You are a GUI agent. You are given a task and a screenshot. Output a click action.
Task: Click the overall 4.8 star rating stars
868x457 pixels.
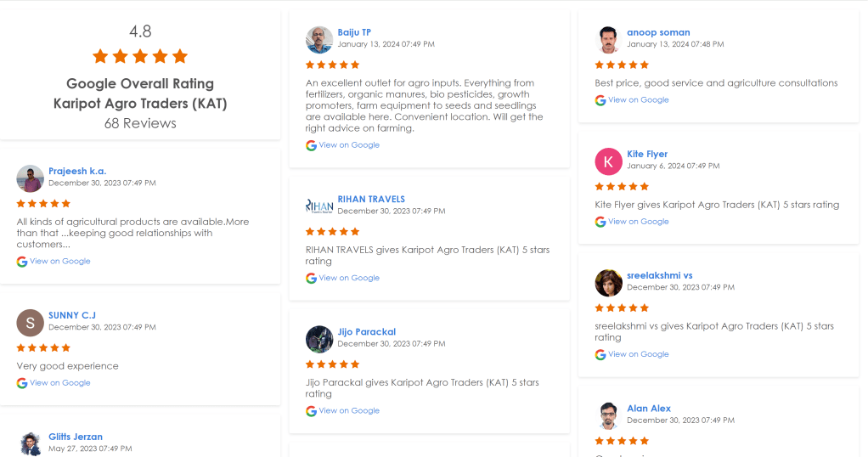coord(140,57)
